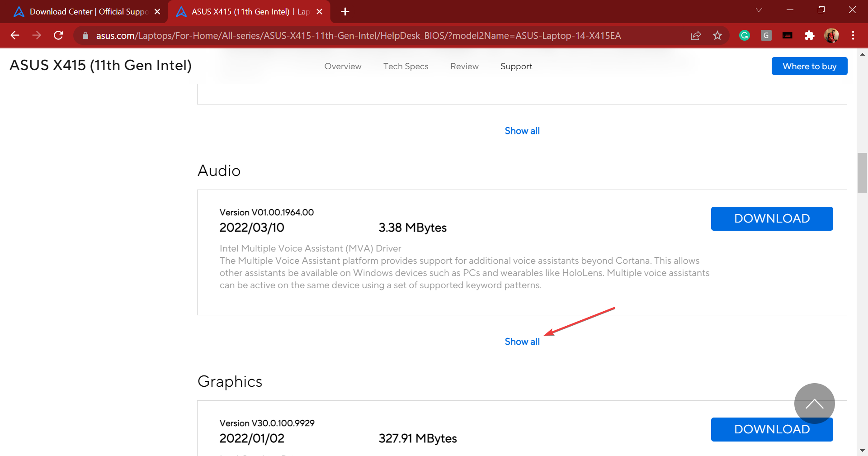Open the Support section
The width and height of the screenshot is (868, 456).
pos(516,66)
